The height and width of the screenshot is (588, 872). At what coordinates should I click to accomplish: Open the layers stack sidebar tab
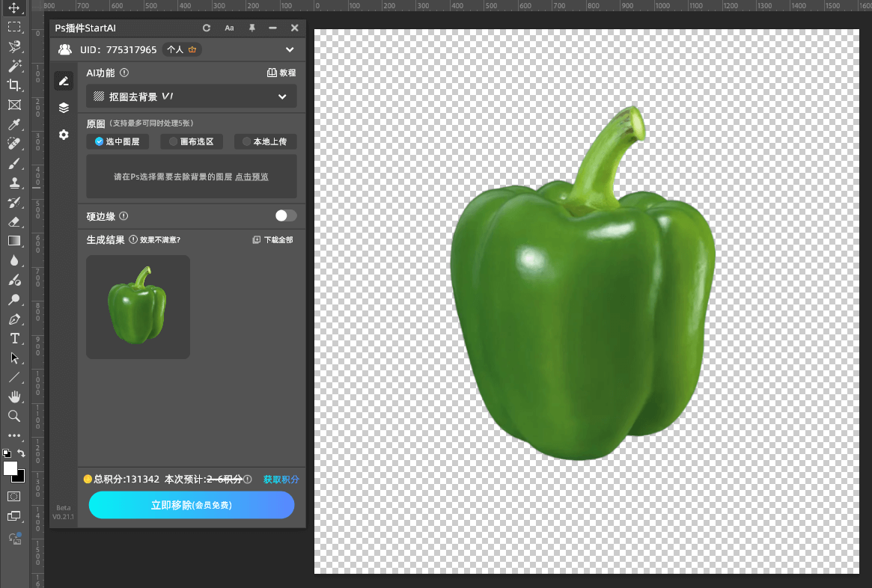tap(64, 108)
